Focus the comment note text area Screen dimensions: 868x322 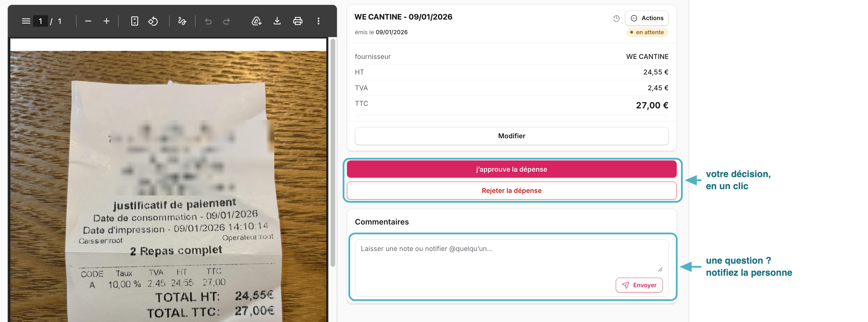(512, 256)
